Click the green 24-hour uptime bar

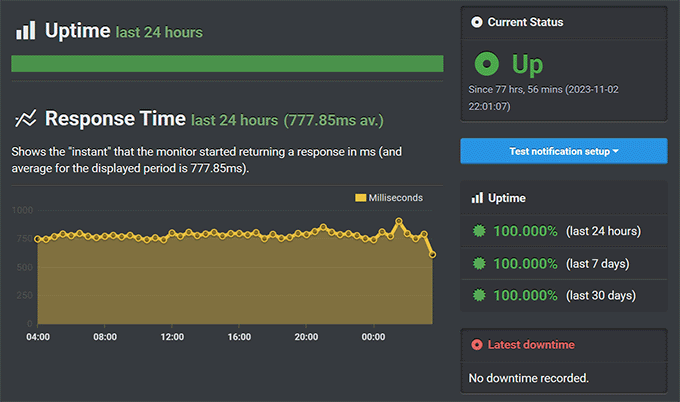point(227,64)
